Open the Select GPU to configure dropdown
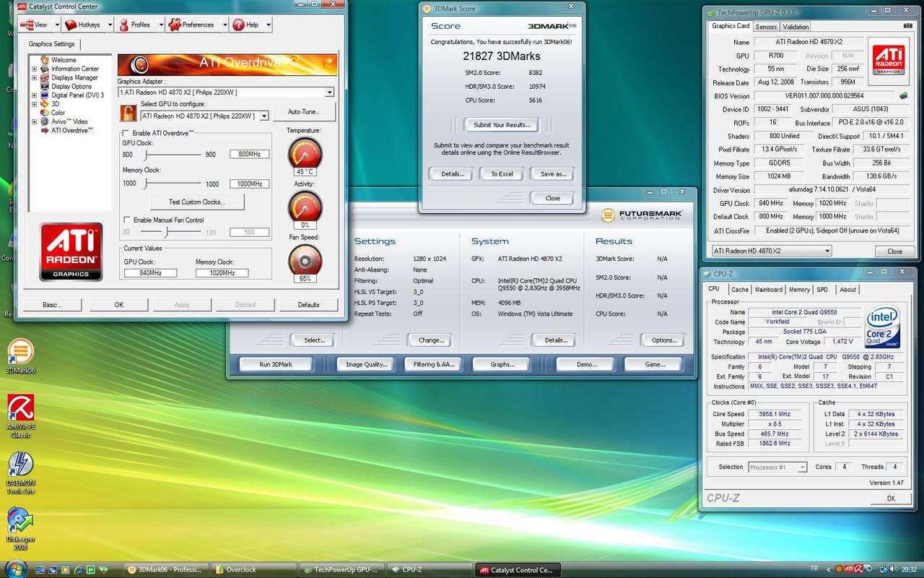This screenshot has width=924, height=578. [x=264, y=116]
